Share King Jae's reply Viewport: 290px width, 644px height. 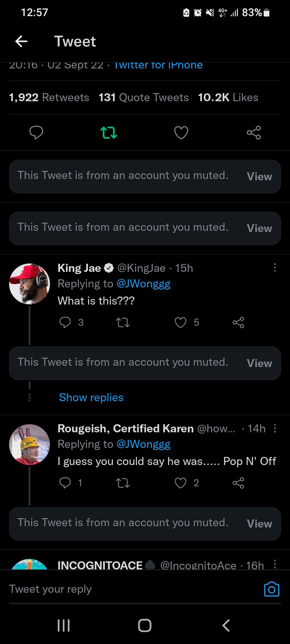238,322
